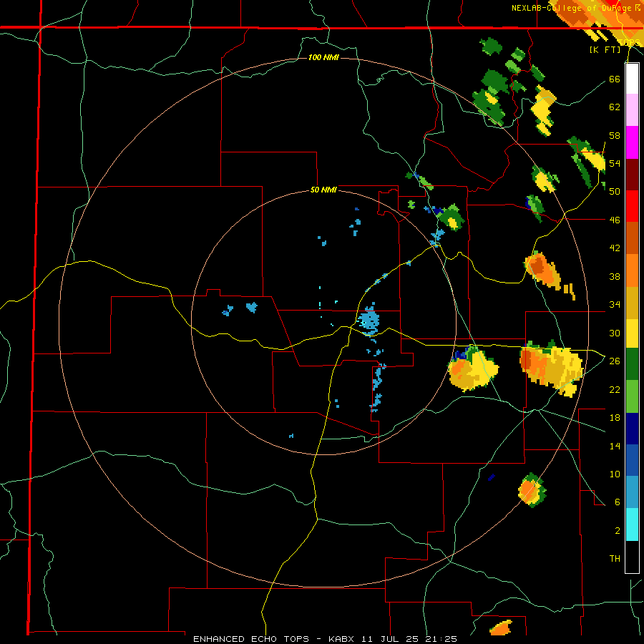This screenshot has height=644, width=644.
Task: Click the dark maroon legend swatch
Action: (632, 175)
